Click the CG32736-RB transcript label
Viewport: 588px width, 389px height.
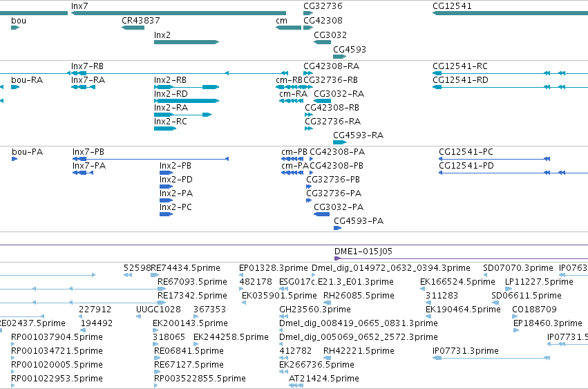[x=330, y=80]
